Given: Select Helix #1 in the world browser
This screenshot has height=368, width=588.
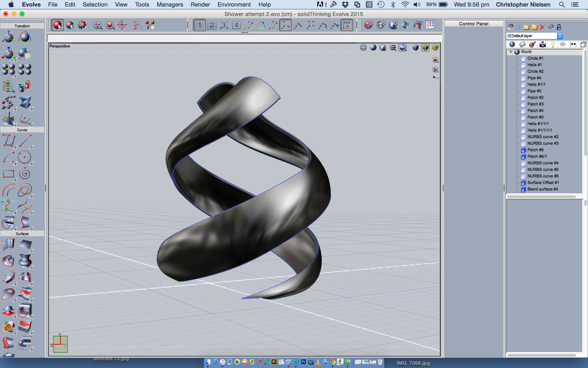Looking at the screenshot, I should (x=534, y=65).
